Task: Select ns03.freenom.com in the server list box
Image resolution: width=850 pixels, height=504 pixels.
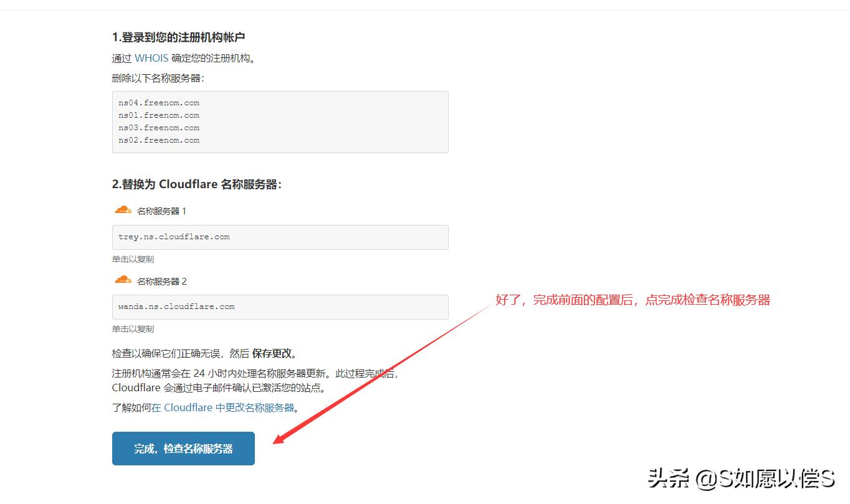Action: pos(158,127)
